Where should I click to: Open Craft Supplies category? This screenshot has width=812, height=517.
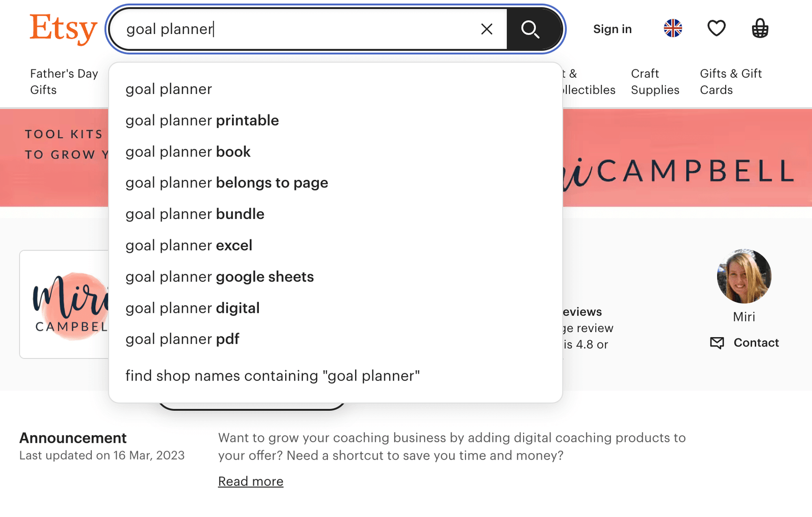655,82
